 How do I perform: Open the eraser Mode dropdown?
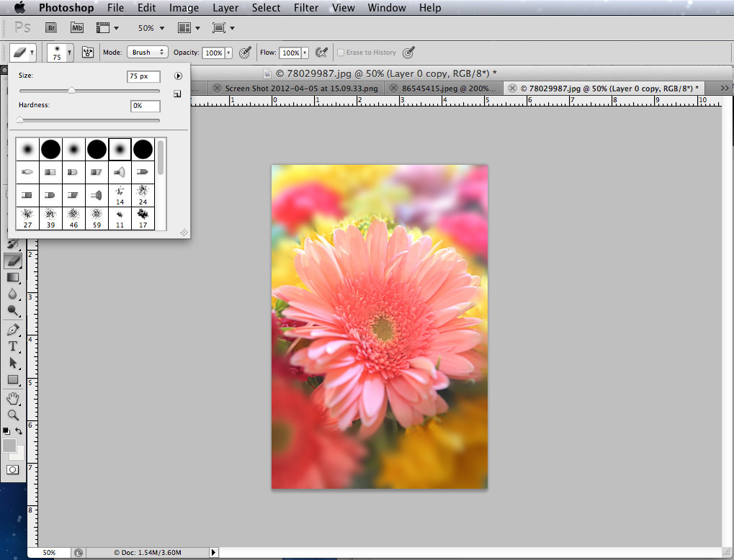[x=147, y=53]
